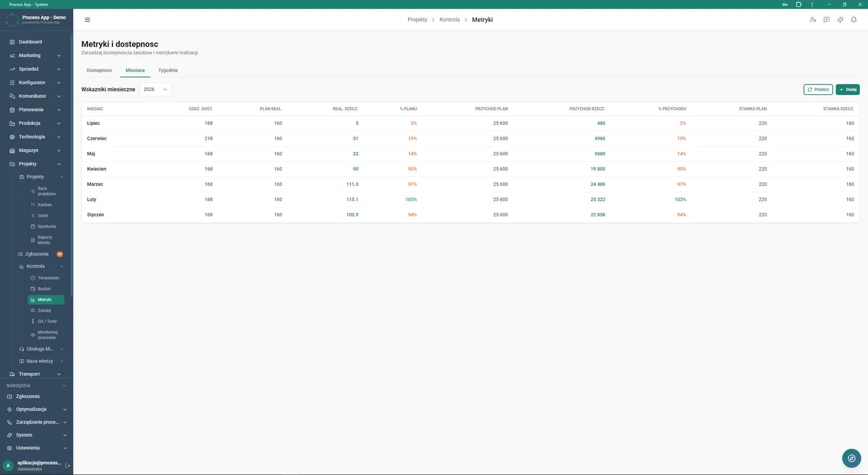Expand the Marketing menu

[x=36, y=55]
